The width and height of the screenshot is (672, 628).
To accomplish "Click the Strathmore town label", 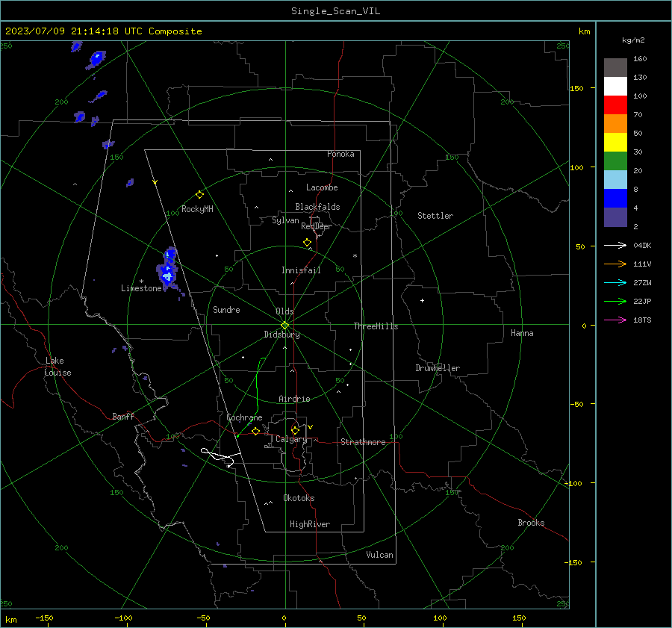I will tap(363, 442).
